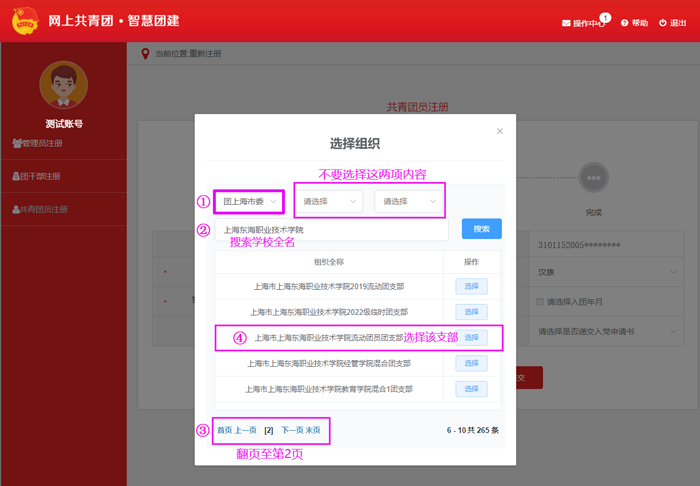This screenshot has height=486, width=700.
Task: Go to 下一页 in pagination
Action: point(291,430)
